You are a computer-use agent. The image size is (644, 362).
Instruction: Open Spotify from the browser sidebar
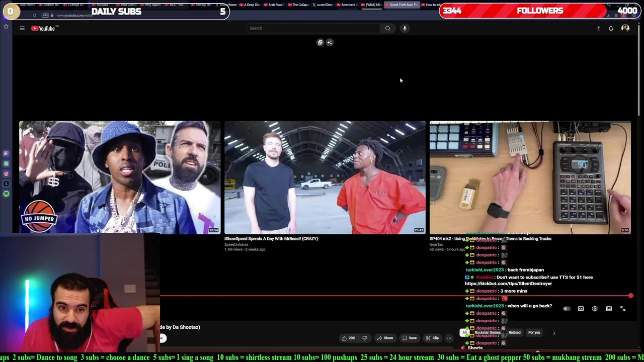click(x=6, y=194)
